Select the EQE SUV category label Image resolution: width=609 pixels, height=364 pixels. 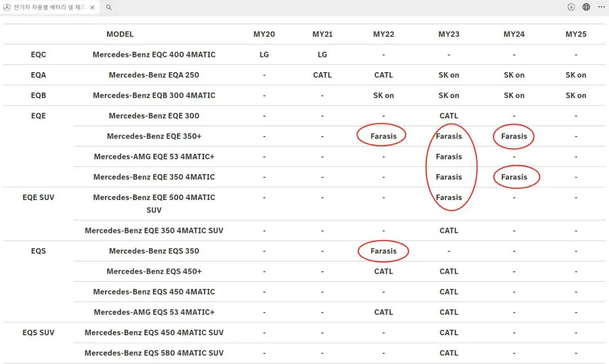[x=38, y=198]
